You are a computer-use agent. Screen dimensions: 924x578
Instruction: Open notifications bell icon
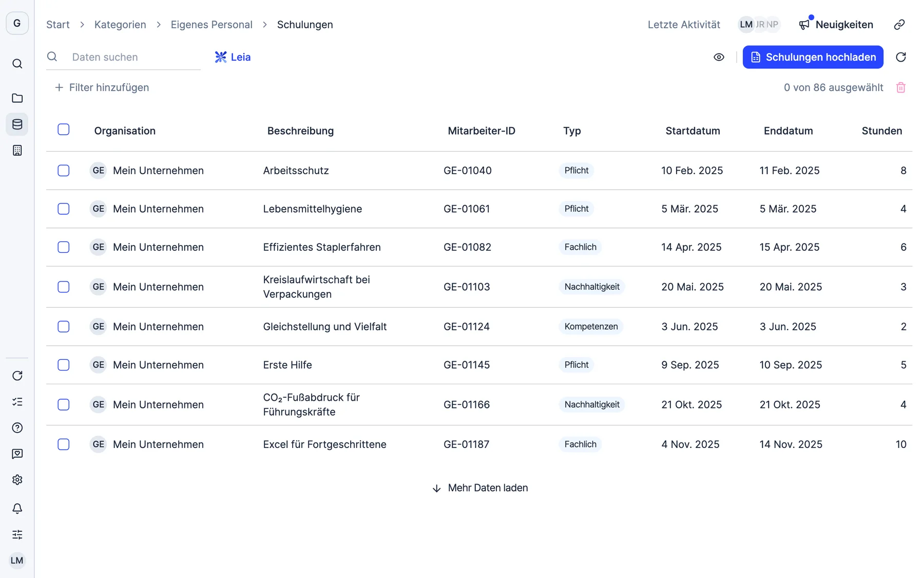point(17,509)
